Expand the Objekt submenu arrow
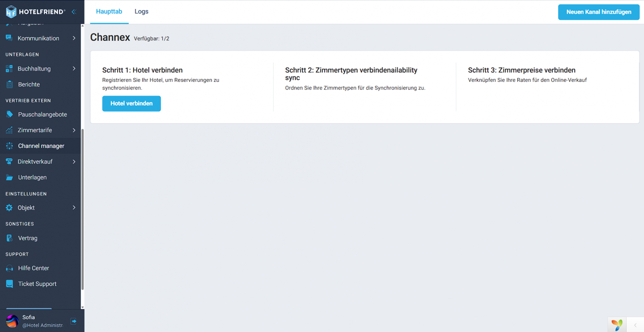The height and width of the screenshot is (332, 644). click(x=74, y=208)
